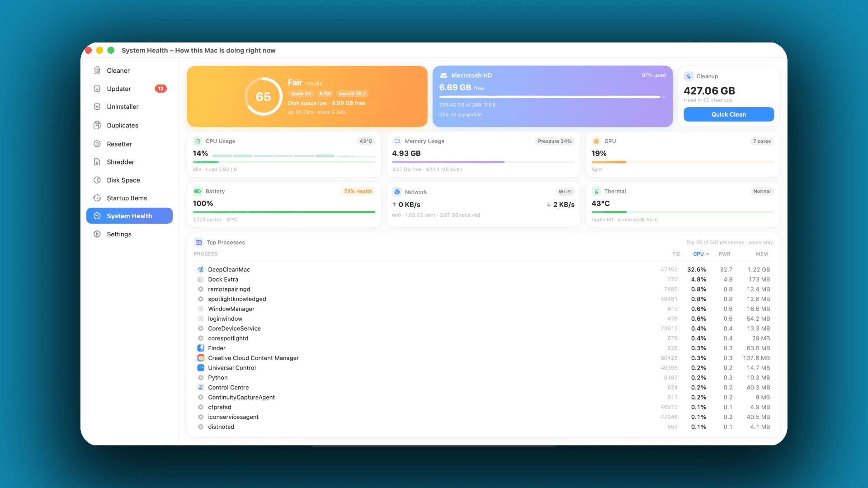The width and height of the screenshot is (868, 488).
Task: Select System Health in sidebar
Action: pos(129,216)
